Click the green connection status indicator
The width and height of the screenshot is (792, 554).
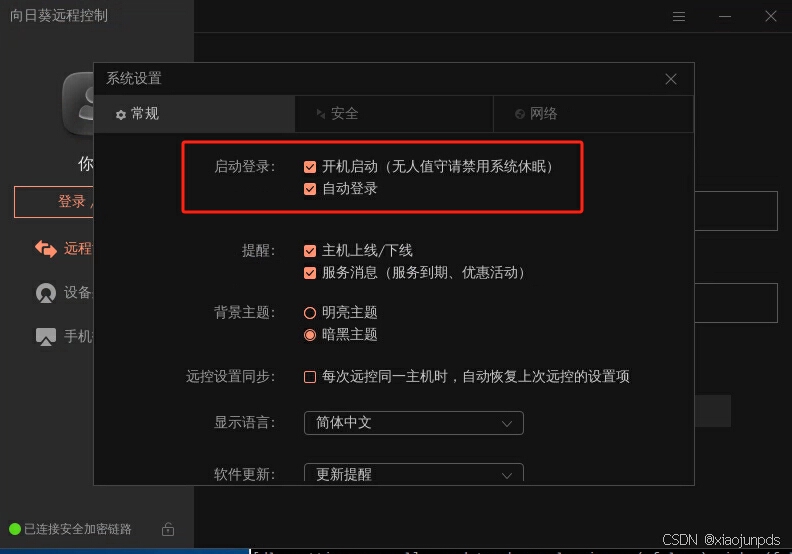(x=15, y=529)
